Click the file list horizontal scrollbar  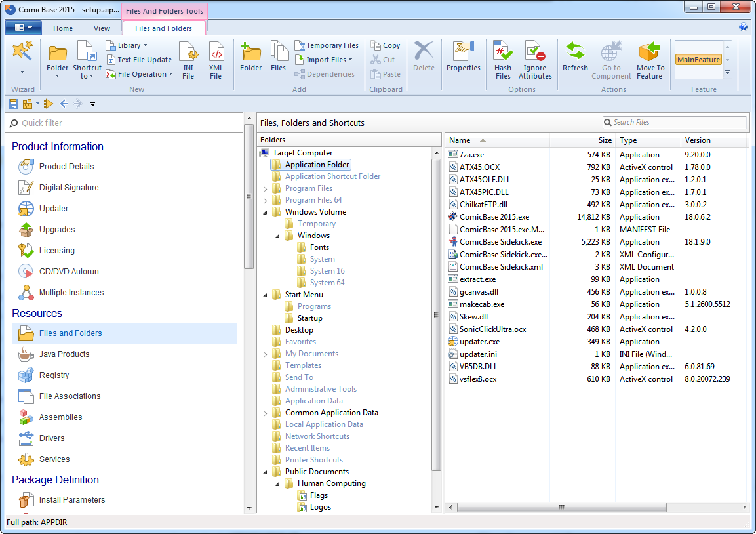(x=562, y=508)
